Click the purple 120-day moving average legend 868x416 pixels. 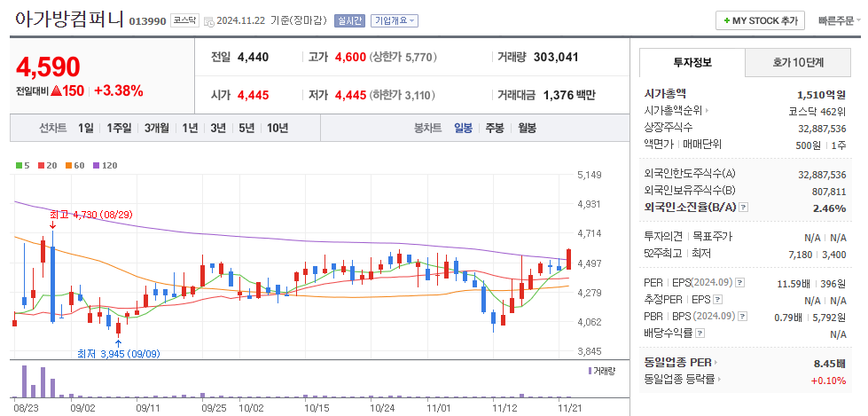[x=106, y=165]
